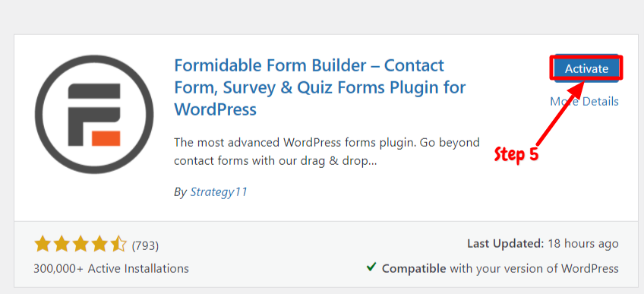Click the Activate button

coord(586,68)
